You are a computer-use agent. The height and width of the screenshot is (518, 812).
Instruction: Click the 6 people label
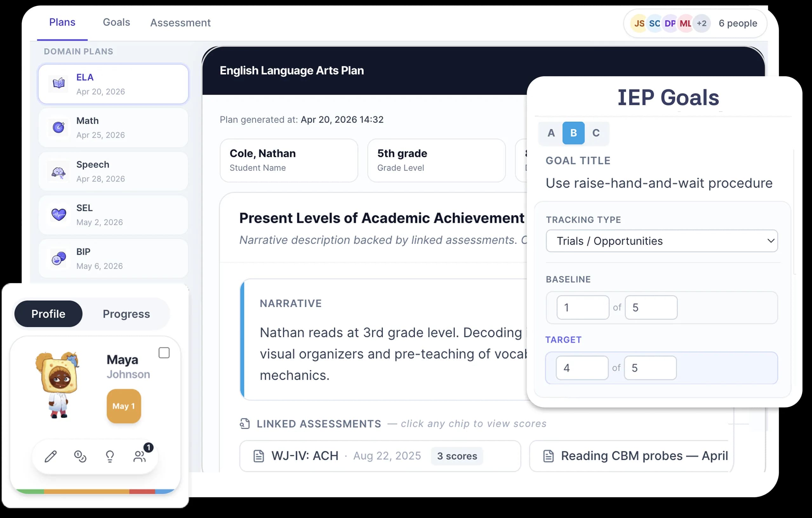(x=738, y=23)
